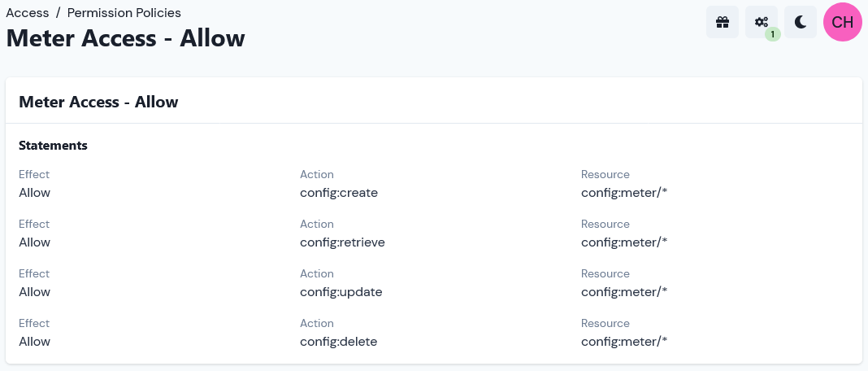Toggle dark mode with the moon icon

(x=801, y=22)
